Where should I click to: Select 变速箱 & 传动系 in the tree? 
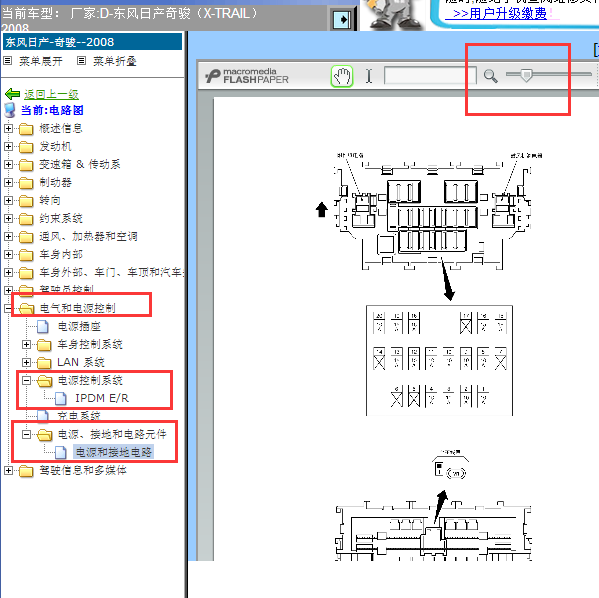[80, 164]
